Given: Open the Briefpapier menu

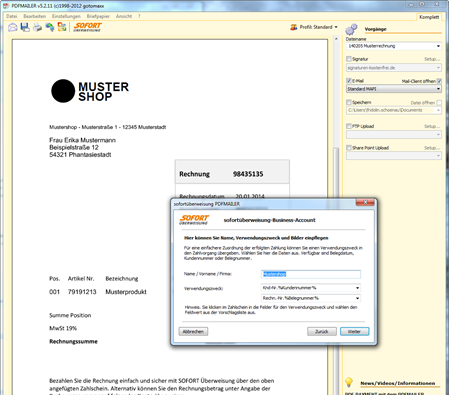Looking at the screenshot, I should (x=98, y=16).
